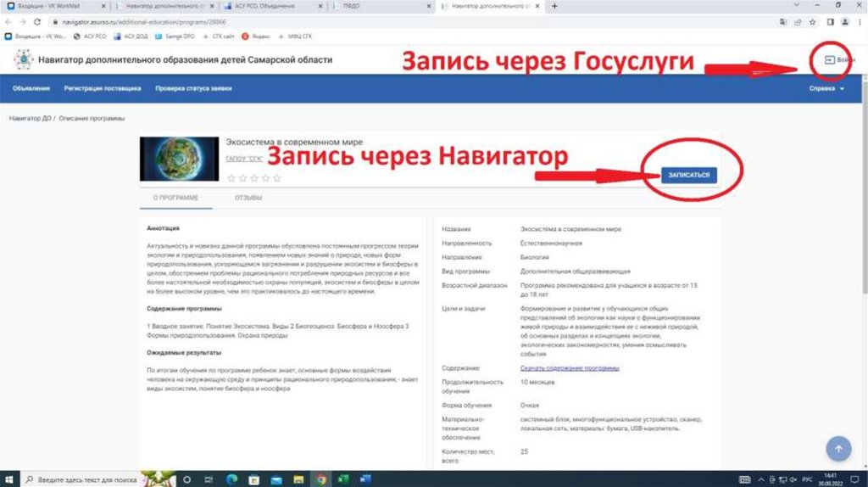Open the Chrome profile avatar
The width and height of the screenshot is (868, 487).
[845, 22]
